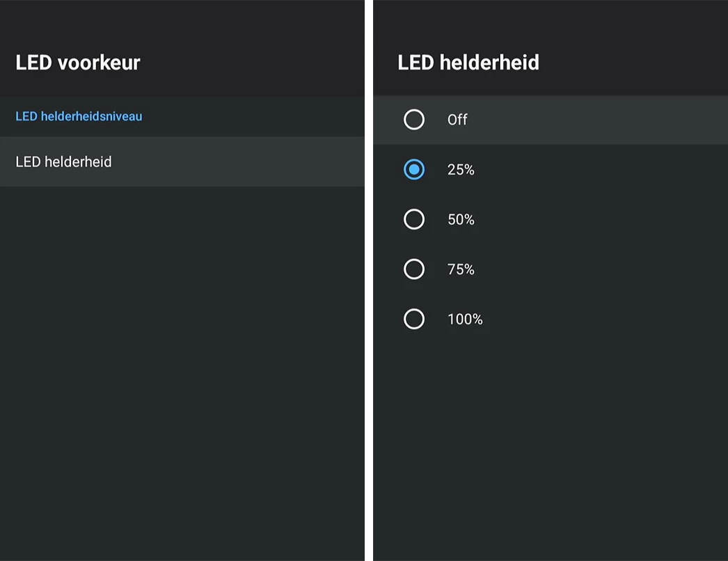Click the blue LED helderheidsniveau category header
The height and width of the screenshot is (561, 728).
point(79,116)
